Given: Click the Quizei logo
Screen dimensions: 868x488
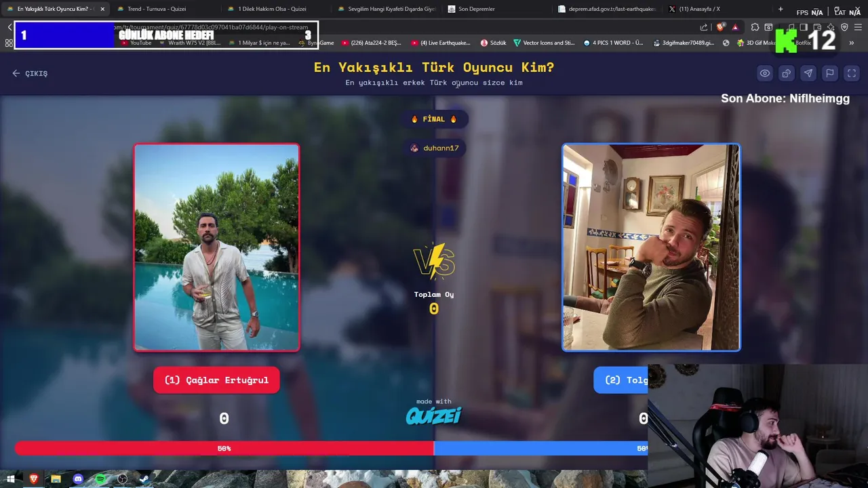Looking at the screenshot, I should 434,415.
